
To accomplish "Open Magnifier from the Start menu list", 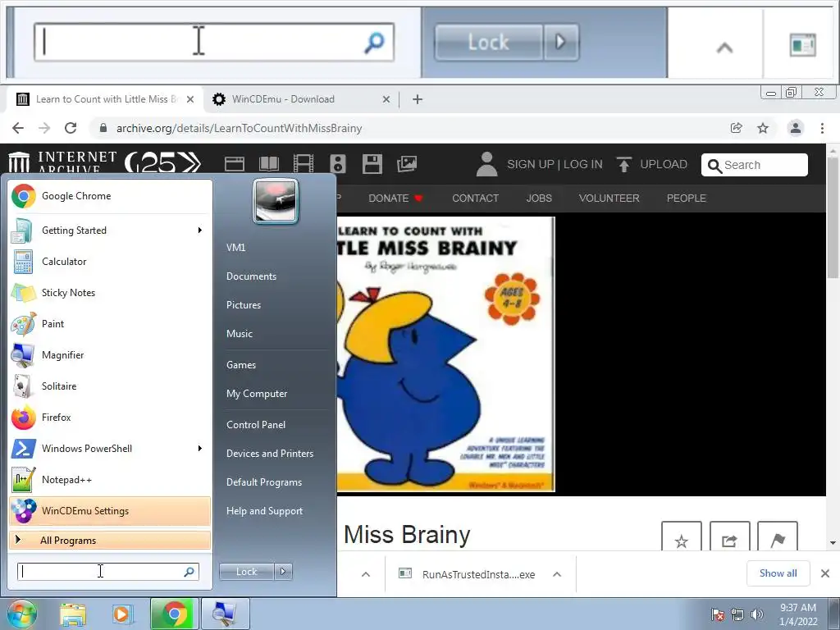I will tap(110, 354).
